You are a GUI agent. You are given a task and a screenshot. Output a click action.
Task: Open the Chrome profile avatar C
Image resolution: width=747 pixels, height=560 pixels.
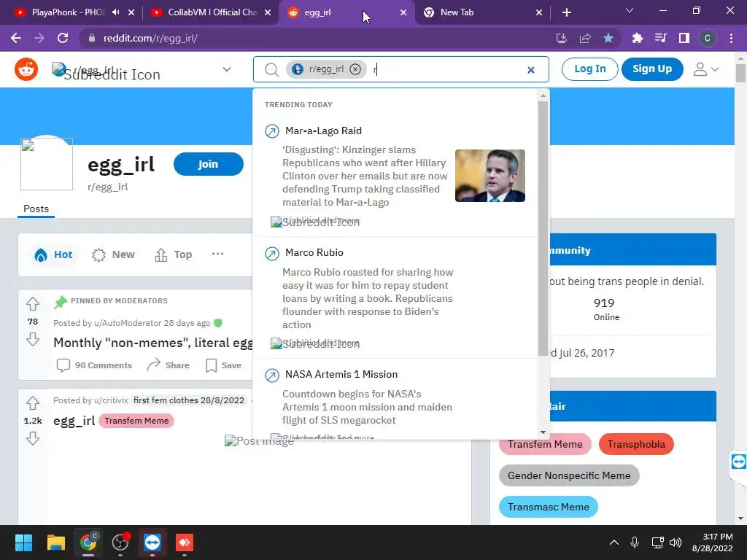click(x=708, y=38)
